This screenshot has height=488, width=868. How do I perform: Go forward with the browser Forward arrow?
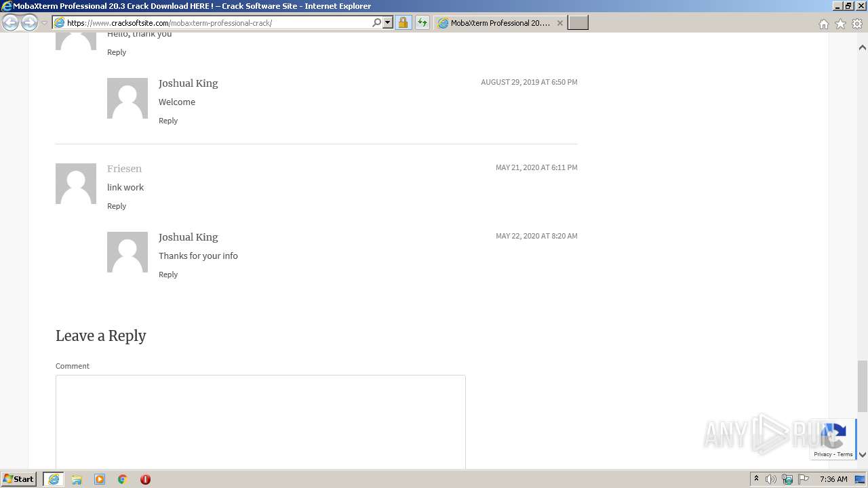tap(29, 23)
